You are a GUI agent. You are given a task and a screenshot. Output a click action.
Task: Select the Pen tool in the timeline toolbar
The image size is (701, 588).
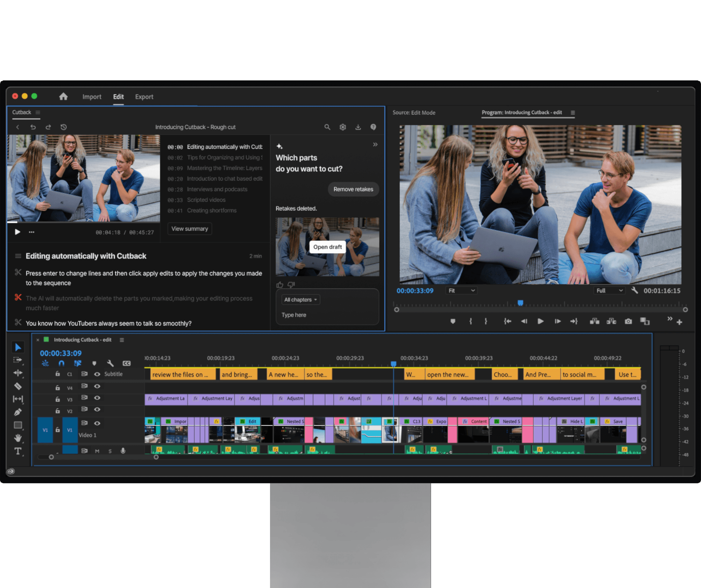coord(18,411)
